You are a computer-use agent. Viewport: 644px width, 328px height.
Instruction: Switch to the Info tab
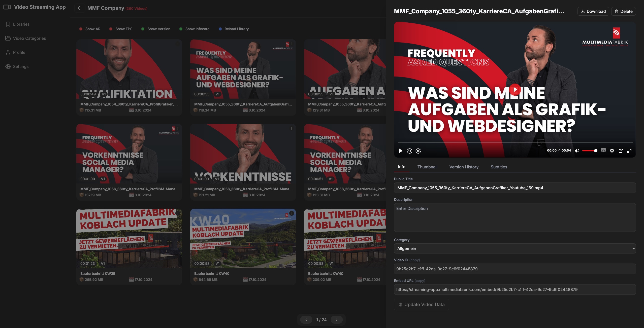[402, 167]
